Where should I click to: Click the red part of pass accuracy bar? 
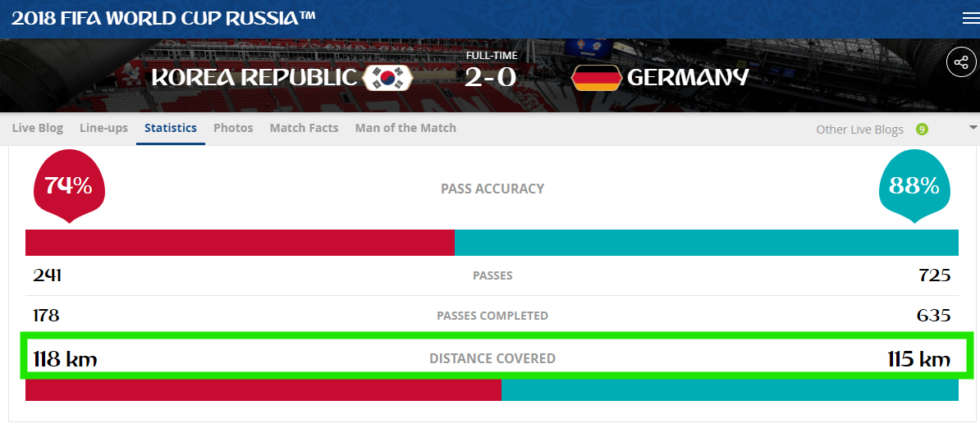(240, 243)
